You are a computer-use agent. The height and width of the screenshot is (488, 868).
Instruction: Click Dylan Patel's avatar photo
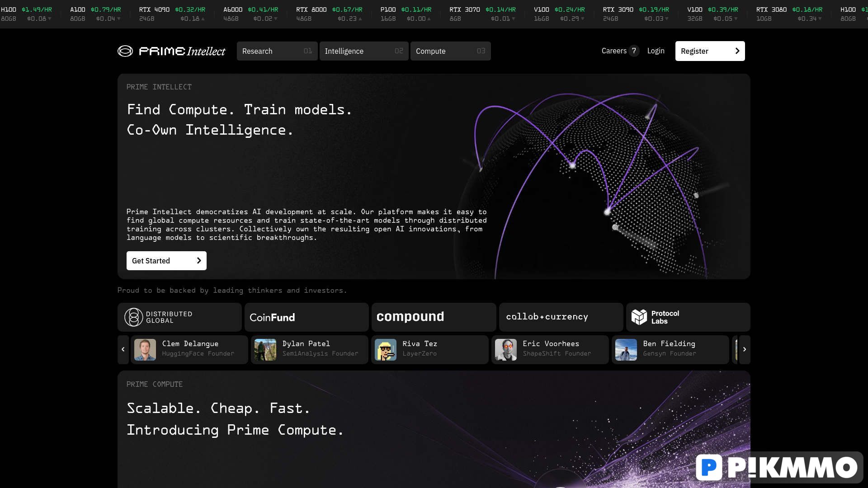(x=265, y=350)
